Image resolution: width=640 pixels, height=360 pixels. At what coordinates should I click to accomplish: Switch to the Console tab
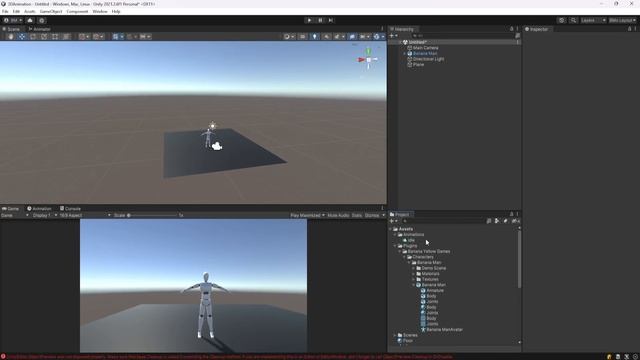(70, 209)
